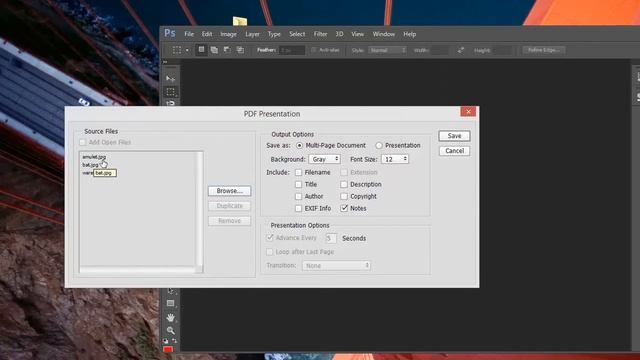Click the Seconds value input field
640x360 pixels.
[x=331, y=238]
